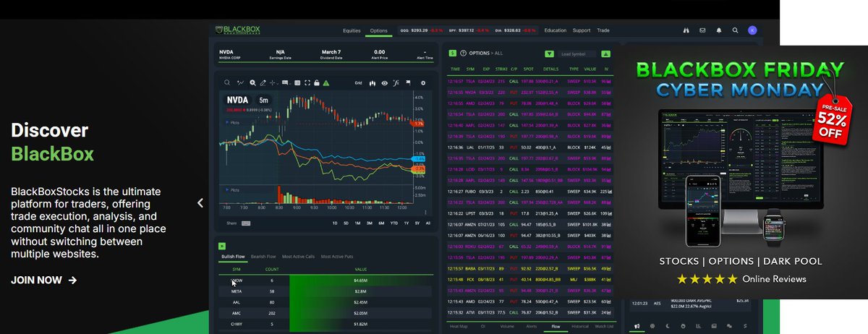Click the previous slide left chevron
The image size is (868, 334).
tap(200, 203)
